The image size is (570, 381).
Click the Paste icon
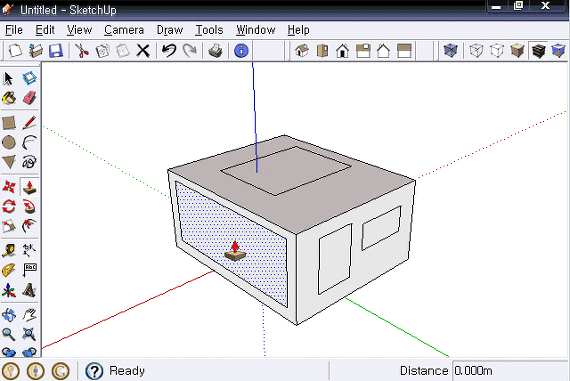pos(123,51)
